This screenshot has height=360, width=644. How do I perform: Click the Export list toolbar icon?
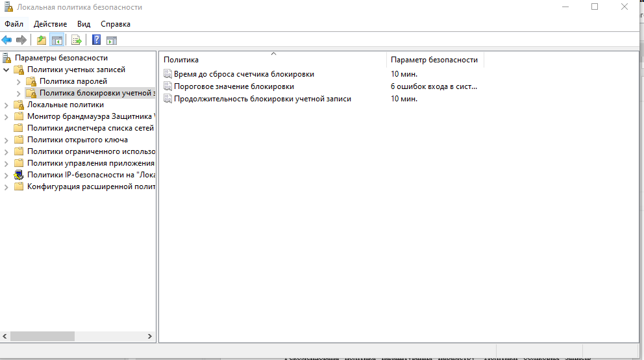click(77, 40)
